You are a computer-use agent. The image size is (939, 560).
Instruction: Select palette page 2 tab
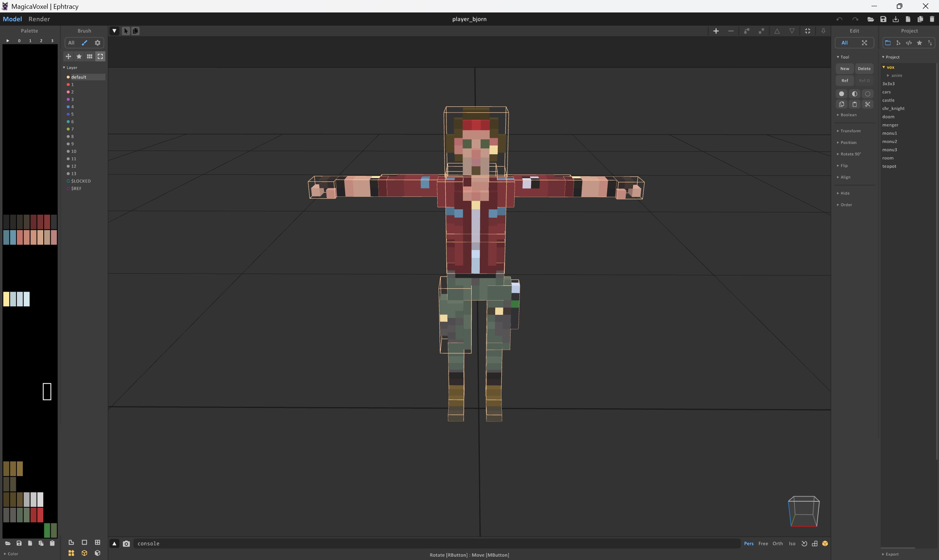(x=41, y=41)
